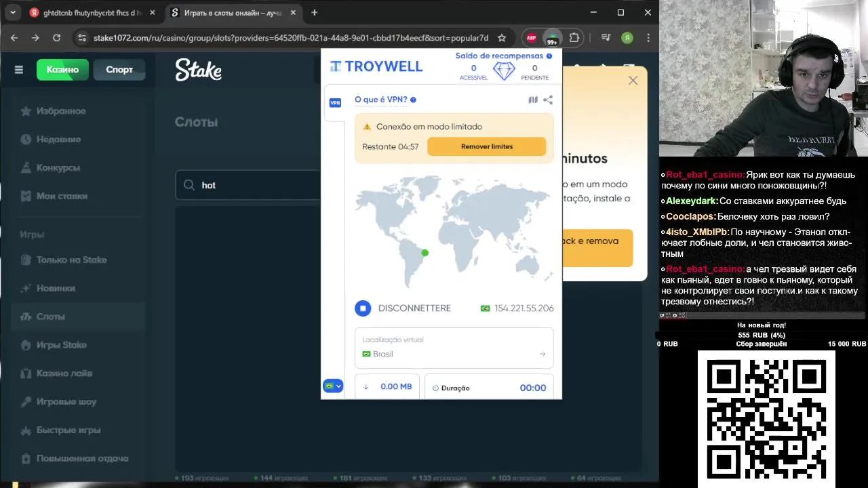The width and height of the screenshot is (868, 488).
Task: Click the IP address 154.221.55.206
Action: tap(524, 308)
